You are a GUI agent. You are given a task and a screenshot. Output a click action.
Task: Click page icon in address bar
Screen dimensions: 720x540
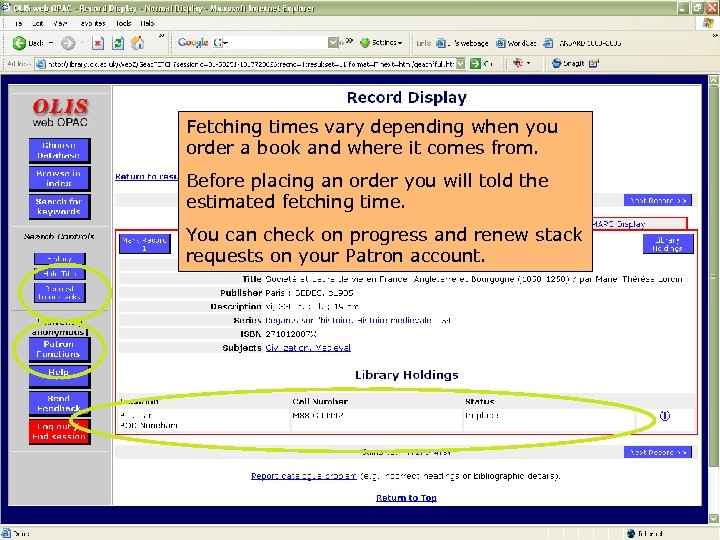tap(41, 64)
